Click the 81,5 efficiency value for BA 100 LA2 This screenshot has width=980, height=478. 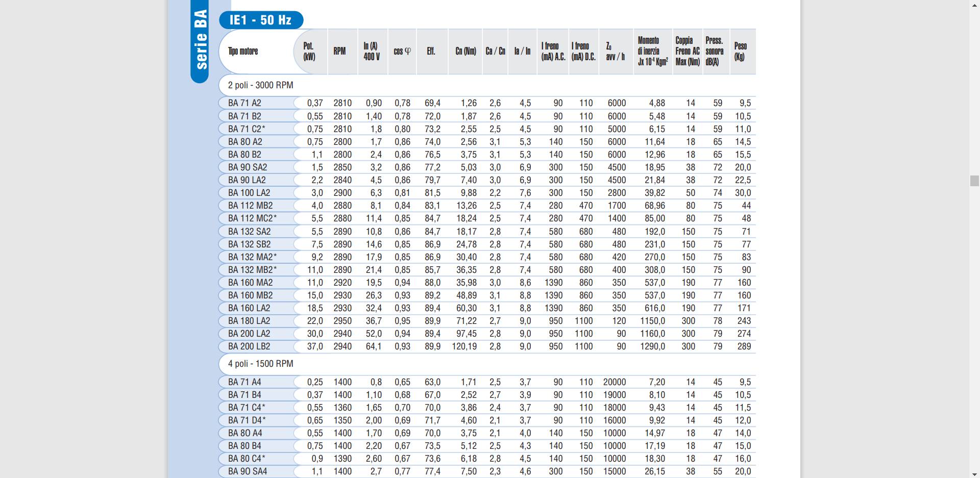click(x=432, y=193)
